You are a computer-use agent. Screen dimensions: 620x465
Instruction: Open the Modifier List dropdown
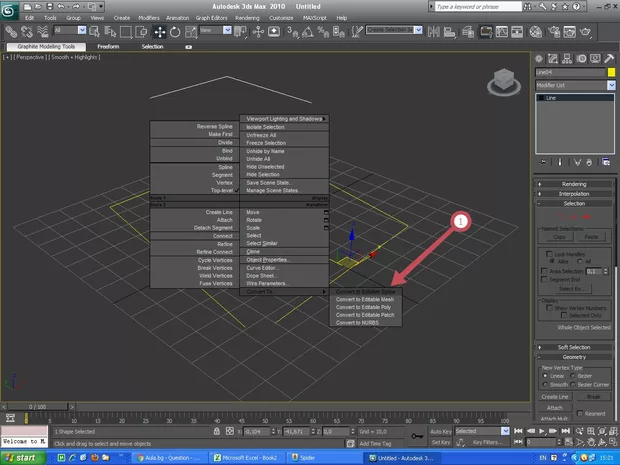[x=573, y=85]
